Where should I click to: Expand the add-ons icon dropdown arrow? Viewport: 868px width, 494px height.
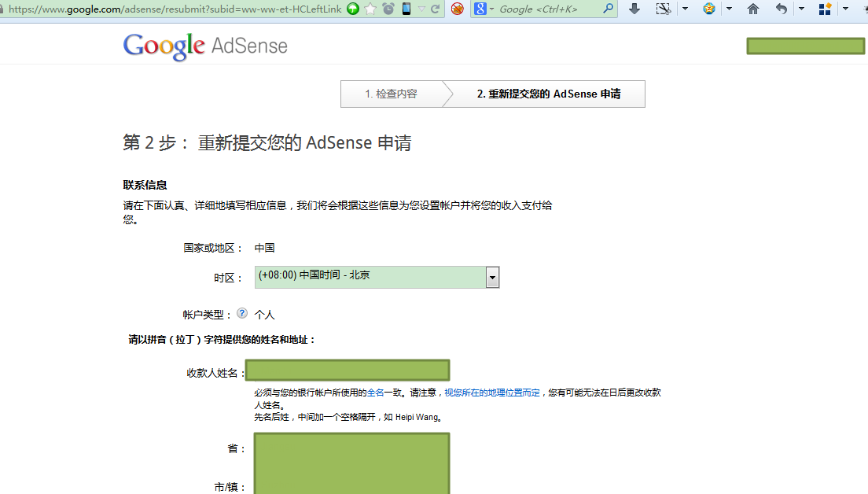pos(845,9)
